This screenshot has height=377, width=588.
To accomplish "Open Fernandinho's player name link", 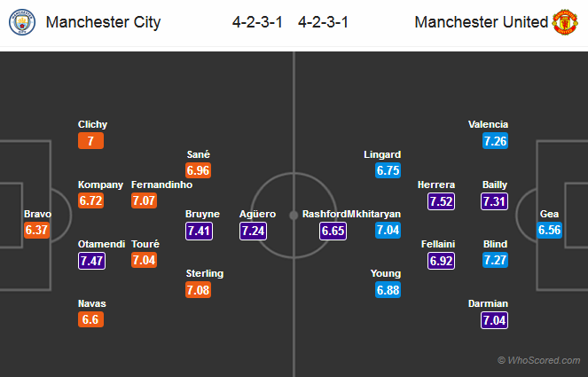I will click(161, 185).
